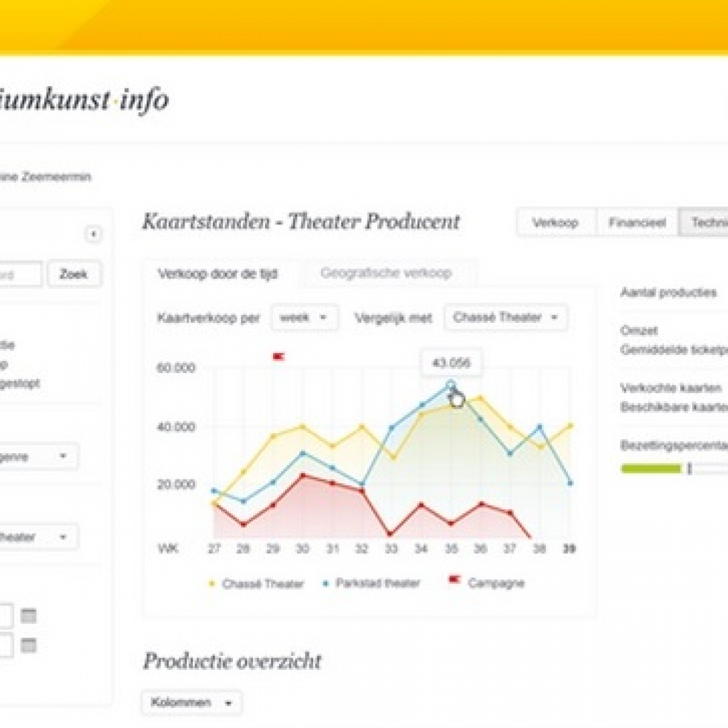Open the genre dropdown in sidebar
Image resolution: width=728 pixels, height=728 pixels.
39,456
